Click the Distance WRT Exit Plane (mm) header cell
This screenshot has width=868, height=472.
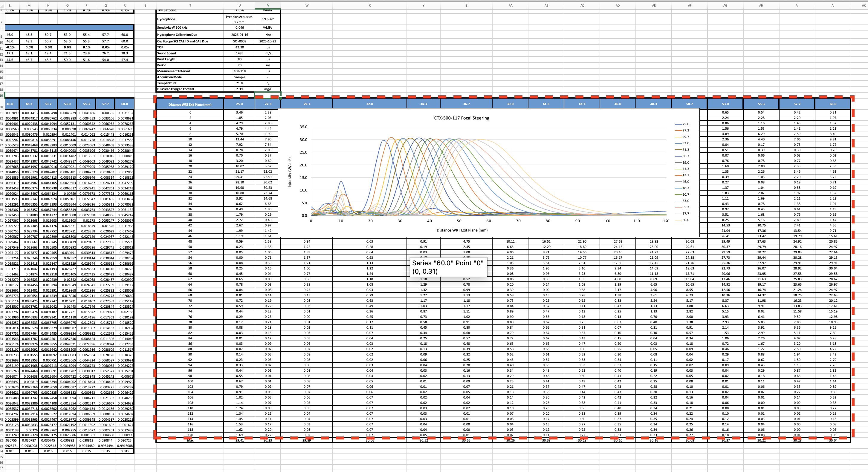point(190,104)
